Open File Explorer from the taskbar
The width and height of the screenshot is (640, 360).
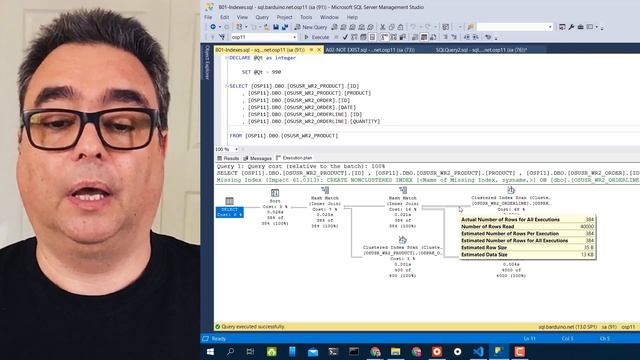pyautogui.click(x=396, y=351)
